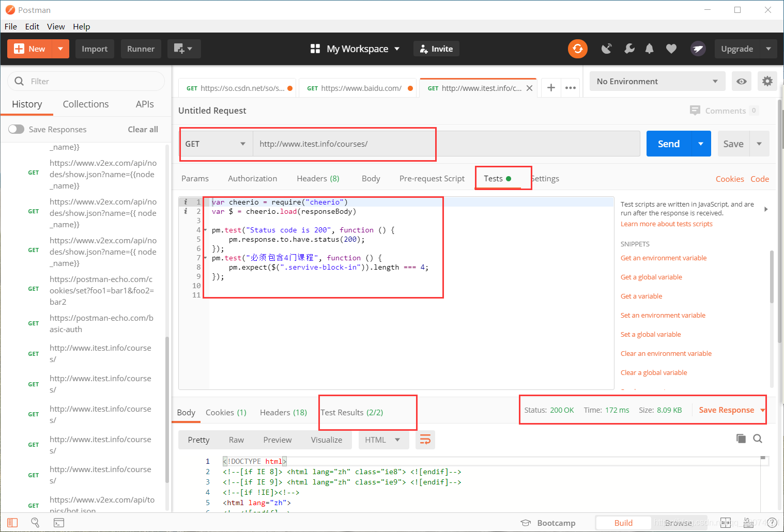This screenshot has width=784, height=532.
Task: Switch to Browse mode
Action: [679, 523]
